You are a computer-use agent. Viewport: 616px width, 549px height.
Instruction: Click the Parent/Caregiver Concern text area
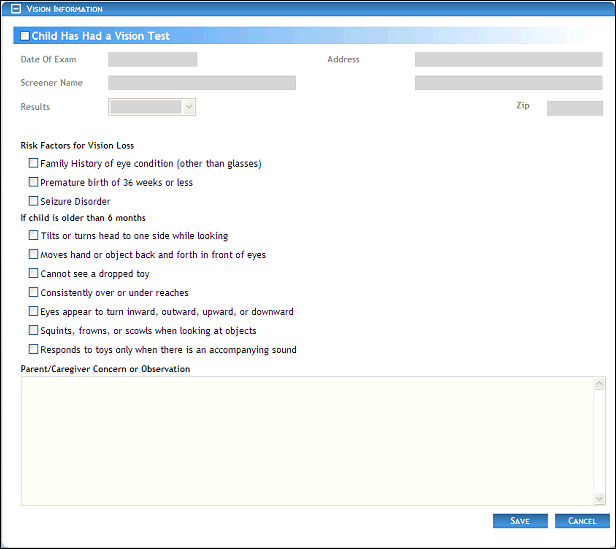tap(306, 440)
